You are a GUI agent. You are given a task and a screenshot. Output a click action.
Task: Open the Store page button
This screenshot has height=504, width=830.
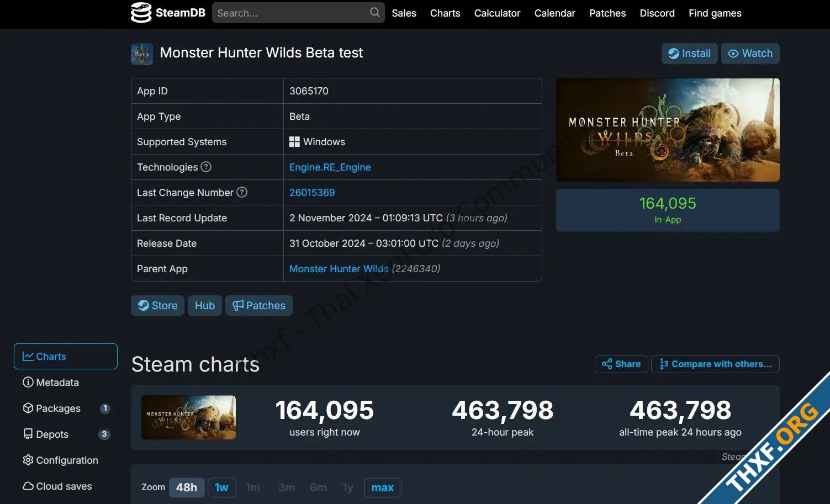coord(157,306)
